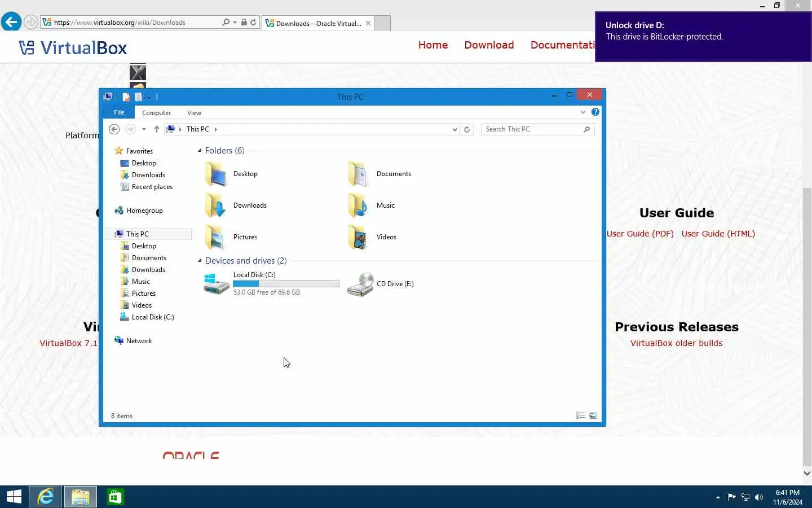The height and width of the screenshot is (508, 812).
Task: Click the volume speaker tray icon
Action: click(x=759, y=497)
